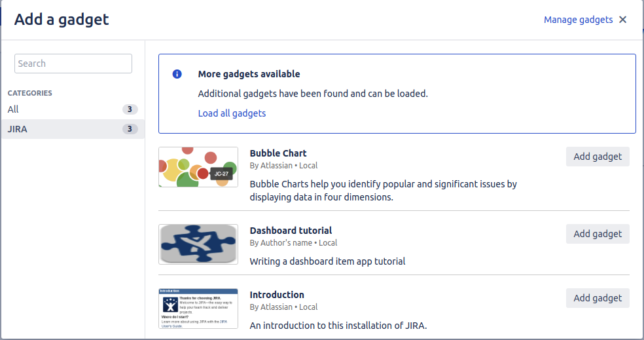Open the Manage gadgets link
644x340 pixels.
pyautogui.click(x=578, y=20)
